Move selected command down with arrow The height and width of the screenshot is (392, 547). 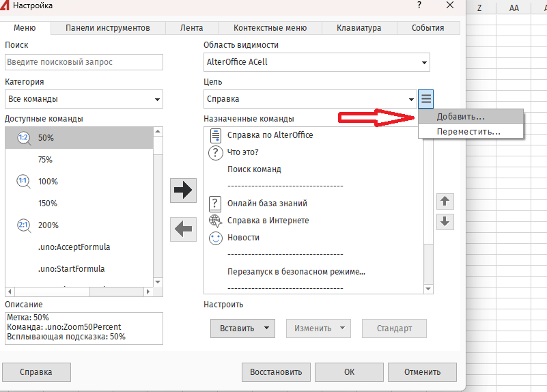pyautogui.click(x=445, y=221)
